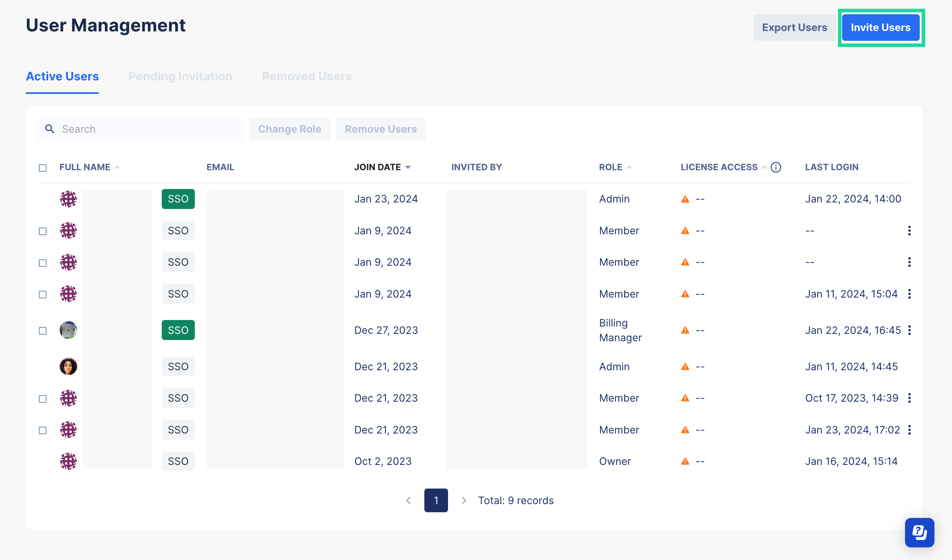
Task: Click the search magnifier icon
Action: pos(50,129)
